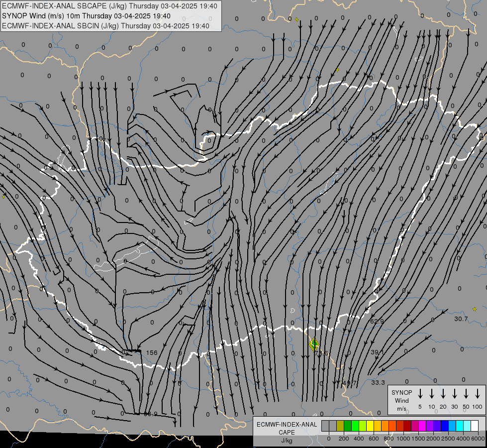Pick the pure yellow CAPE legend swatch

(x=370, y=426)
